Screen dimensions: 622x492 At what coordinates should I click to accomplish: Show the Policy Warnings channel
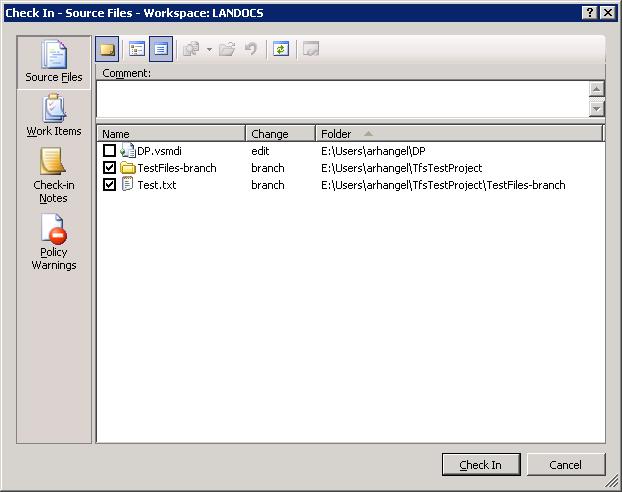54,243
